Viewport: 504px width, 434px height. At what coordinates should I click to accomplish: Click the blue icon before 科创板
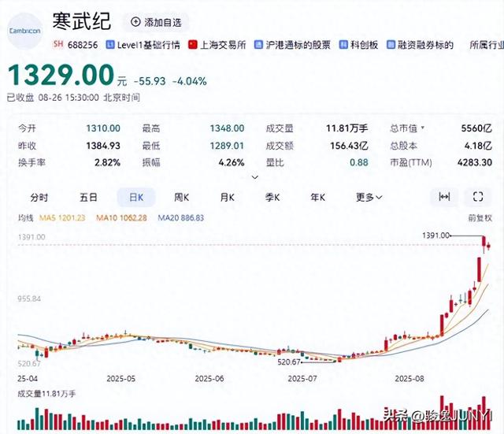point(343,45)
